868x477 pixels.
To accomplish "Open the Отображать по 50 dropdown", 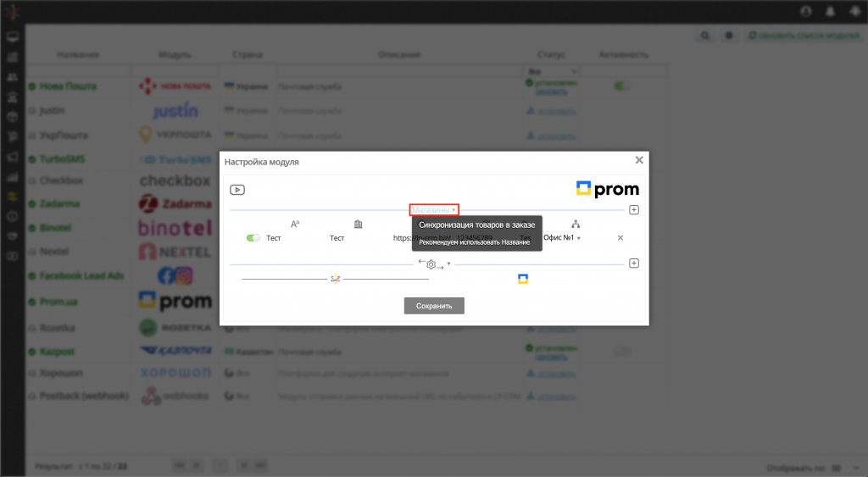I will coord(844,469).
